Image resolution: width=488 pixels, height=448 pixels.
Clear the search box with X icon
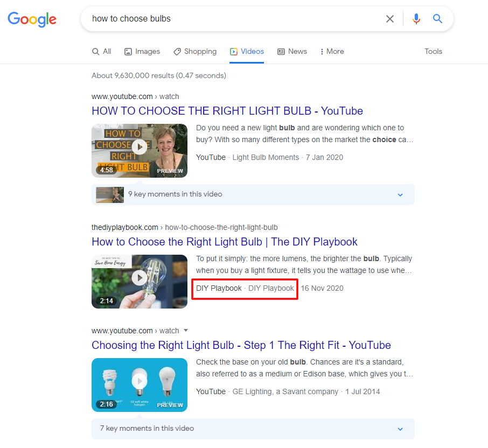click(389, 19)
